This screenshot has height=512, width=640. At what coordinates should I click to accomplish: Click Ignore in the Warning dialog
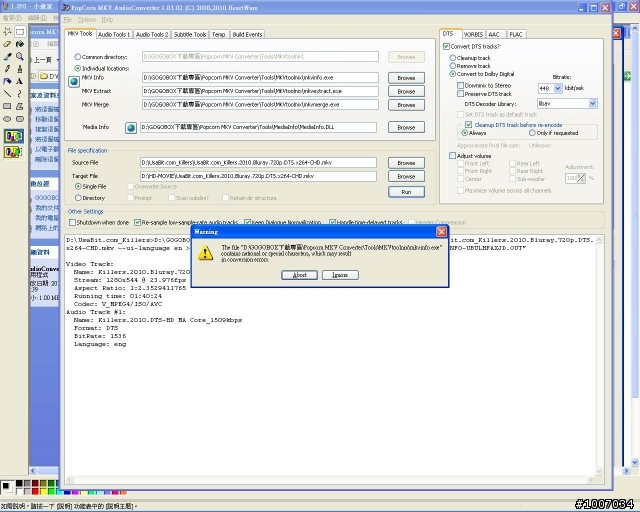click(340, 275)
